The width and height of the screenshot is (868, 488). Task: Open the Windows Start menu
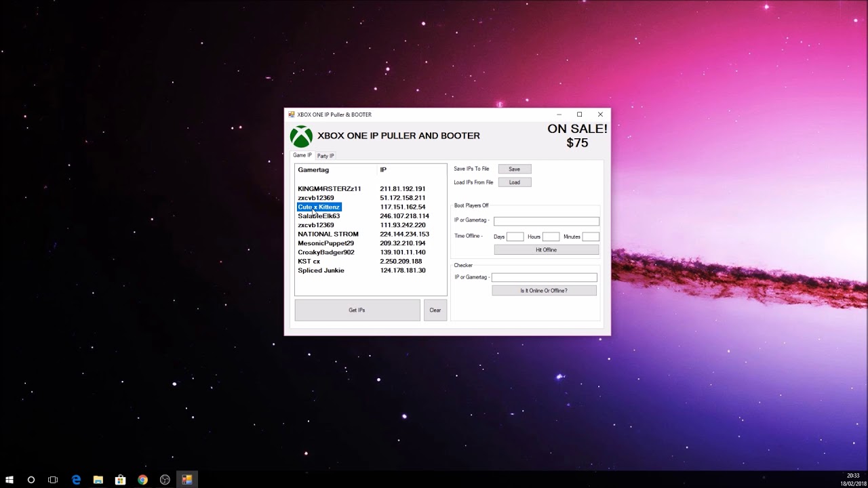click(9, 480)
